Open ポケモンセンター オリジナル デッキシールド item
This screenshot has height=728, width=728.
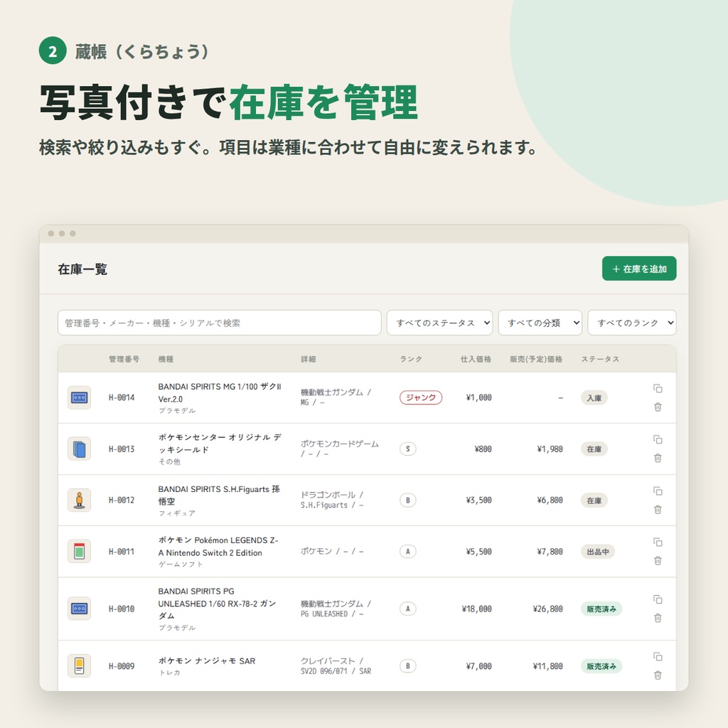[220, 444]
